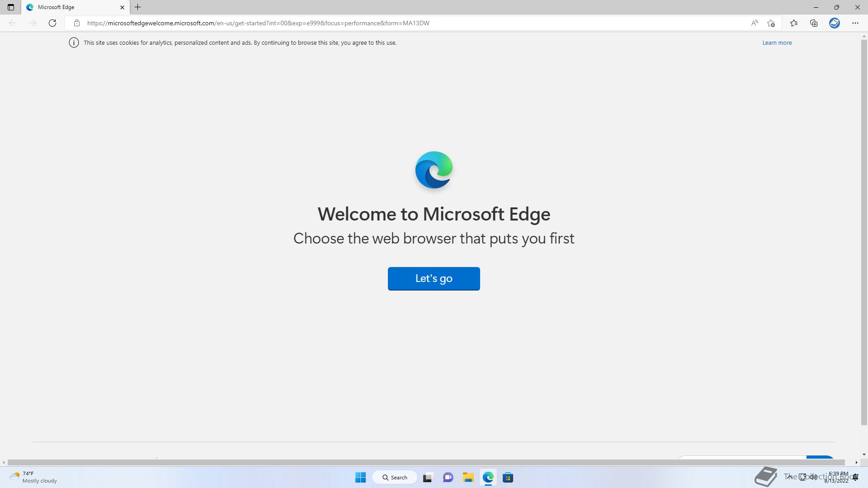Viewport: 868px width, 488px height.
Task: Open File Explorer from taskbar
Action: [x=468, y=478]
